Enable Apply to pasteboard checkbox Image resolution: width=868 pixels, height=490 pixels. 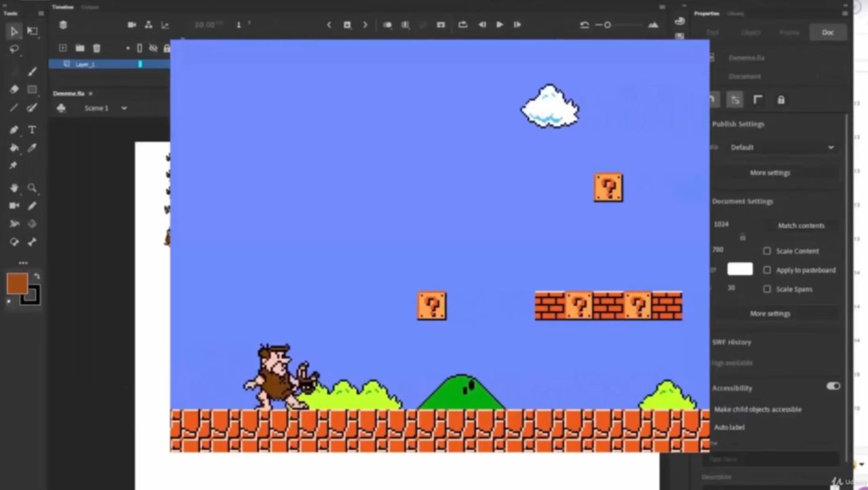click(767, 270)
